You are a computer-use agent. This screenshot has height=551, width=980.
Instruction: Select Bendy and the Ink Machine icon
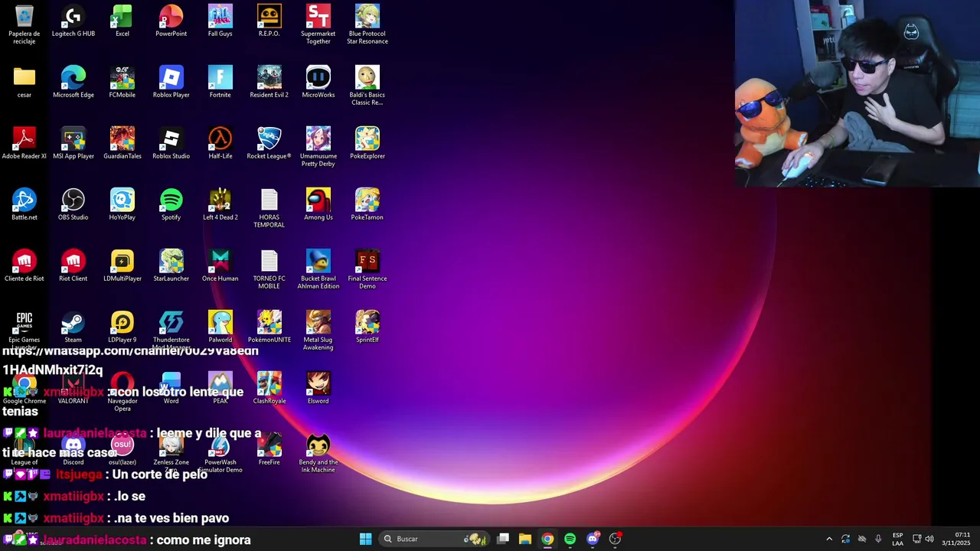point(318,453)
